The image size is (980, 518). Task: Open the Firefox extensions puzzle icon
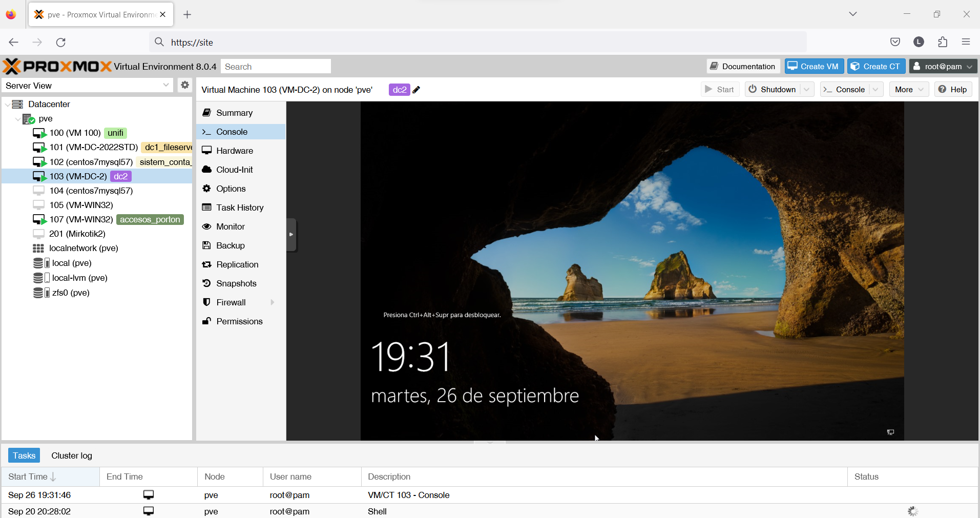click(x=943, y=42)
